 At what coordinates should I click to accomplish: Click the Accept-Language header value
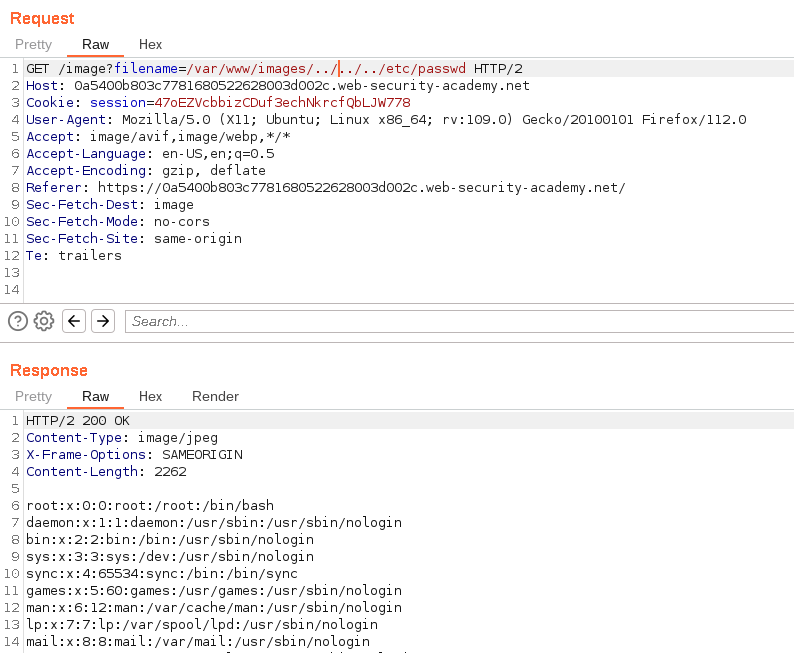[x=218, y=154]
